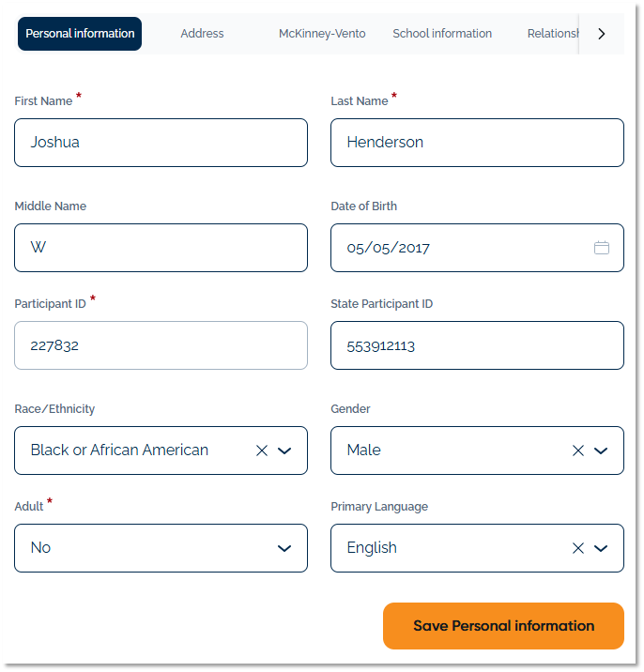
Task: Expand the Race/Ethnicity dropdown chevron
Action: (x=285, y=451)
